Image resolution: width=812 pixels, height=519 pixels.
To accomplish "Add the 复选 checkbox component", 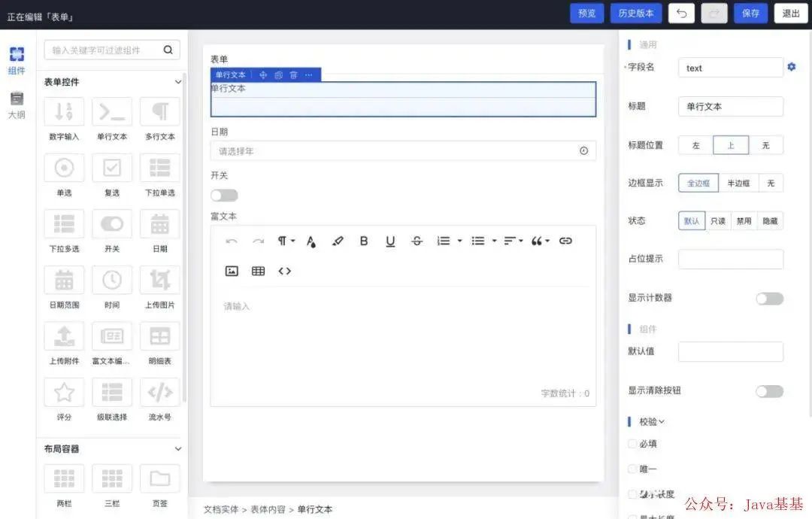I will tap(112, 168).
